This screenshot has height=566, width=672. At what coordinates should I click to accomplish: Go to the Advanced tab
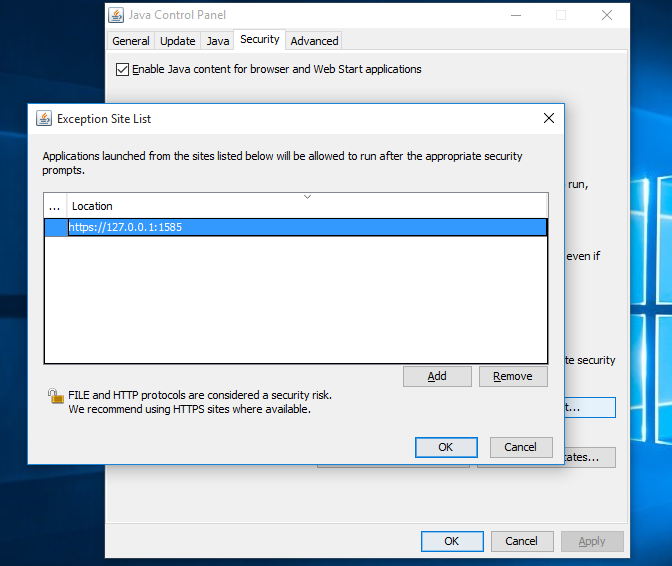[314, 41]
